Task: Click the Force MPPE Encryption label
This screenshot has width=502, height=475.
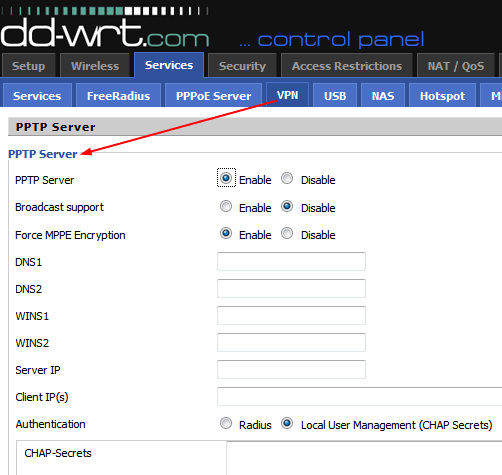Action: [x=70, y=235]
